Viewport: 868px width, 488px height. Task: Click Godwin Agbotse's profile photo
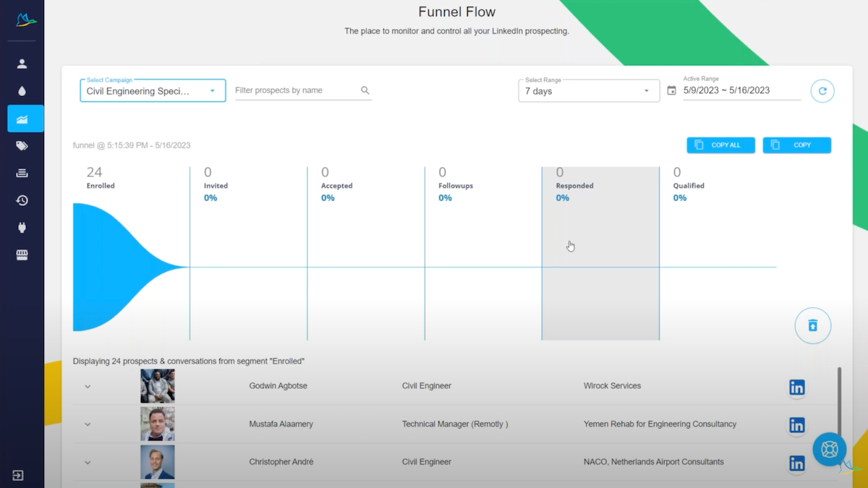click(x=158, y=386)
